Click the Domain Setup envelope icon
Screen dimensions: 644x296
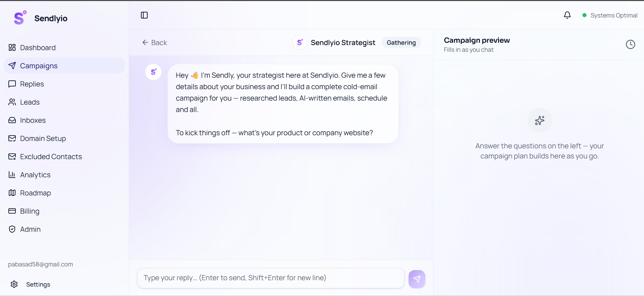point(12,138)
